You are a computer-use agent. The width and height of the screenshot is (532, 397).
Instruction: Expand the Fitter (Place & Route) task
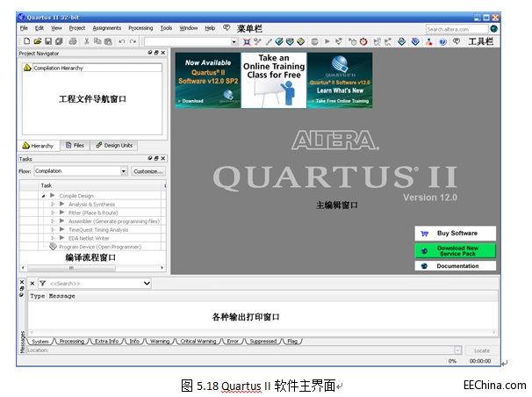coord(53,213)
